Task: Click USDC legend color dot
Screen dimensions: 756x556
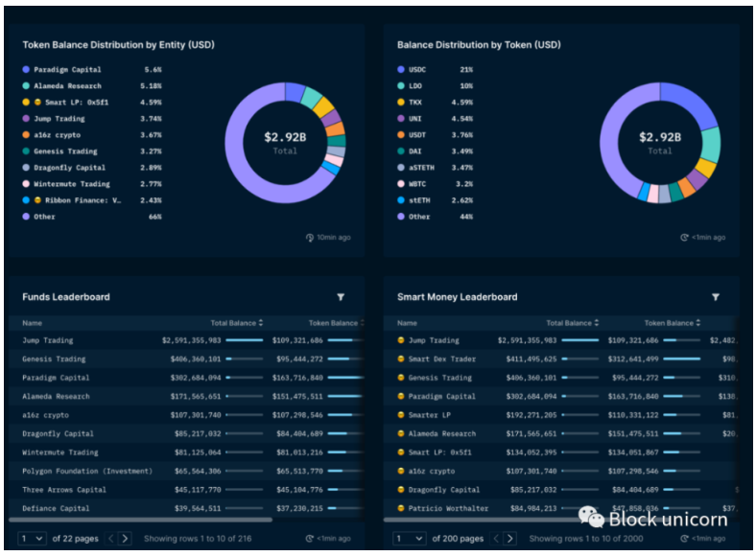Action: (401, 69)
